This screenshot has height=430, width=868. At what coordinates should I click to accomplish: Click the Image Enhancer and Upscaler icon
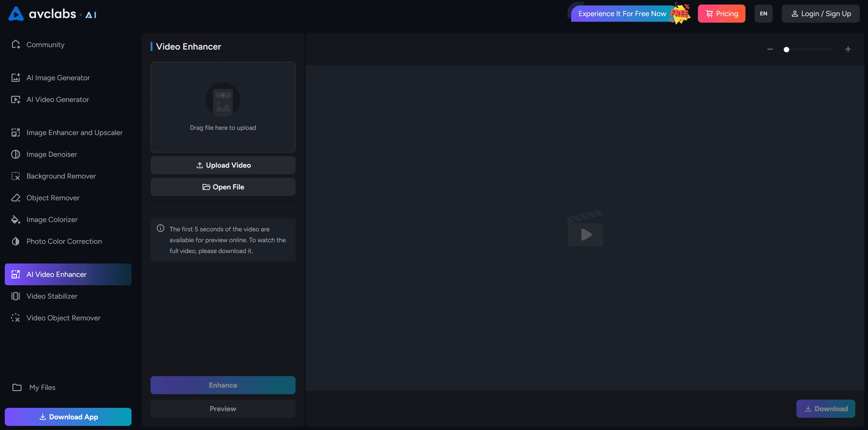pyautogui.click(x=16, y=133)
